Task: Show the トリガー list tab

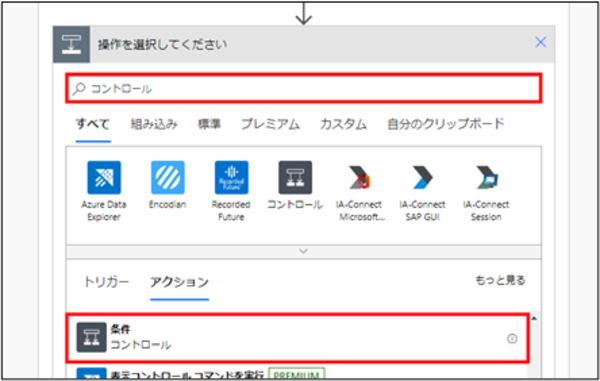Action: point(106,282)
